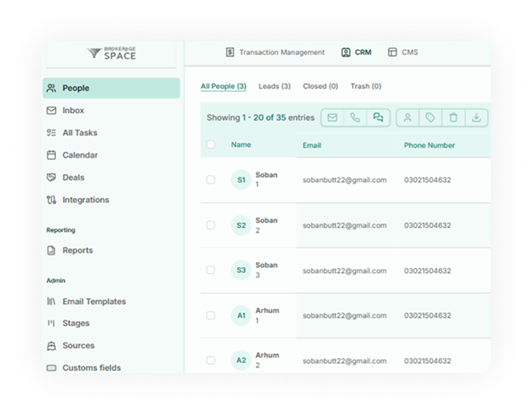
Task: Click the S1 avatar badge
Action: point(241,180)
